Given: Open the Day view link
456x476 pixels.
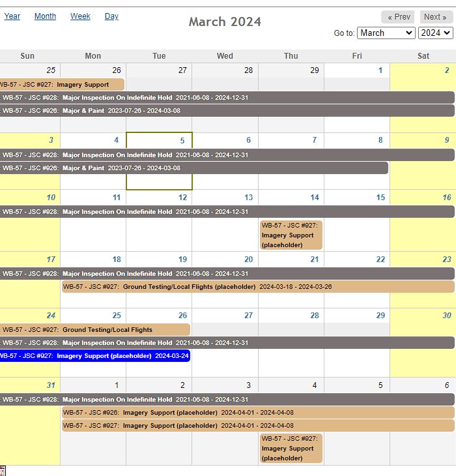Looking at the screenshot, I should click(x=111, y=16).
